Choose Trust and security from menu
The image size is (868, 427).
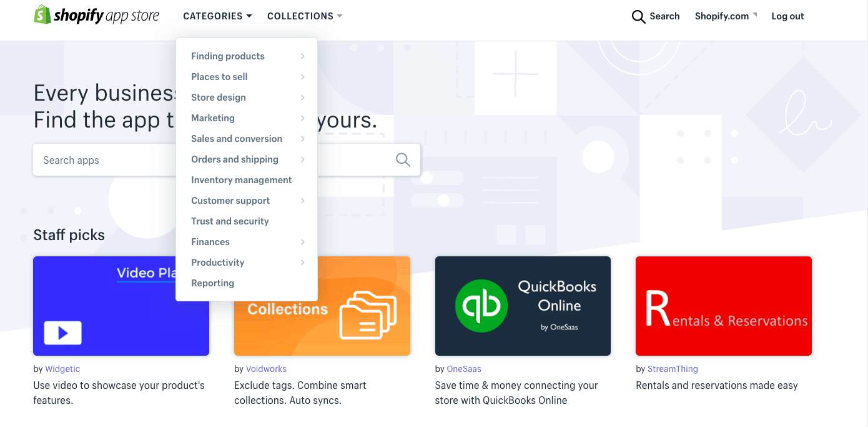pos(230,221)
